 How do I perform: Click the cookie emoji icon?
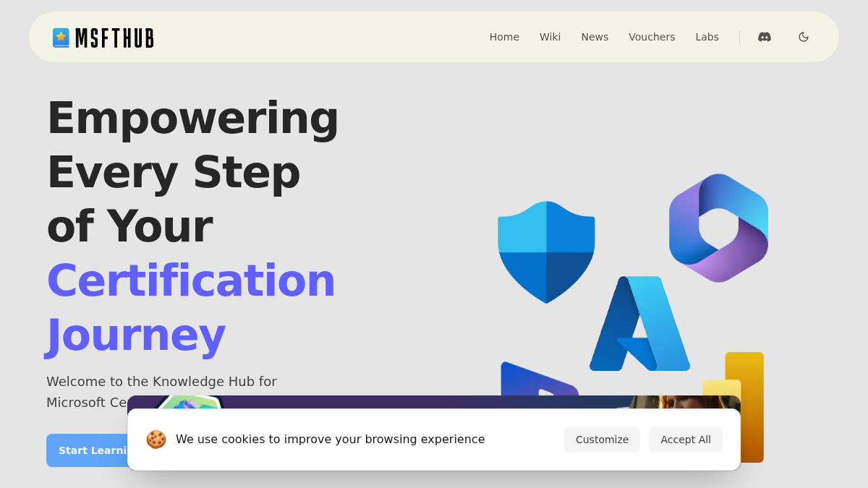coord(156,440)
